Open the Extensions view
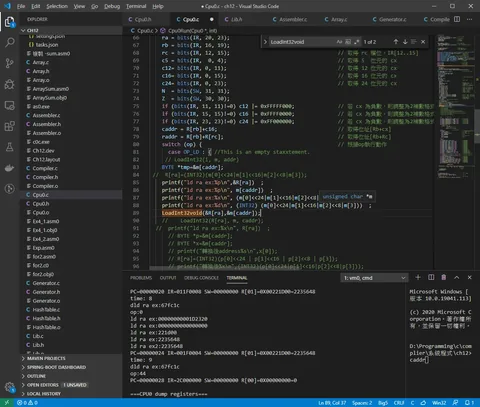Screen dimensions: 480x407 click(10, 126)
